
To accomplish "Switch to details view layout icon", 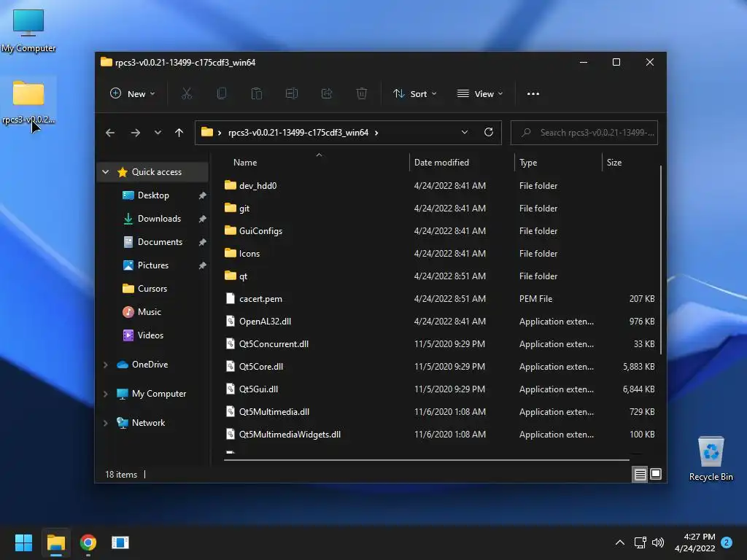I will click(x=640, y=474).
